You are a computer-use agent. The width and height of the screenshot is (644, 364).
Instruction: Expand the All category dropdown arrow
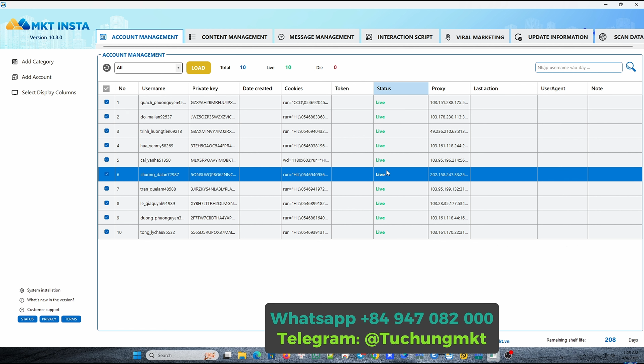[178, 68]
